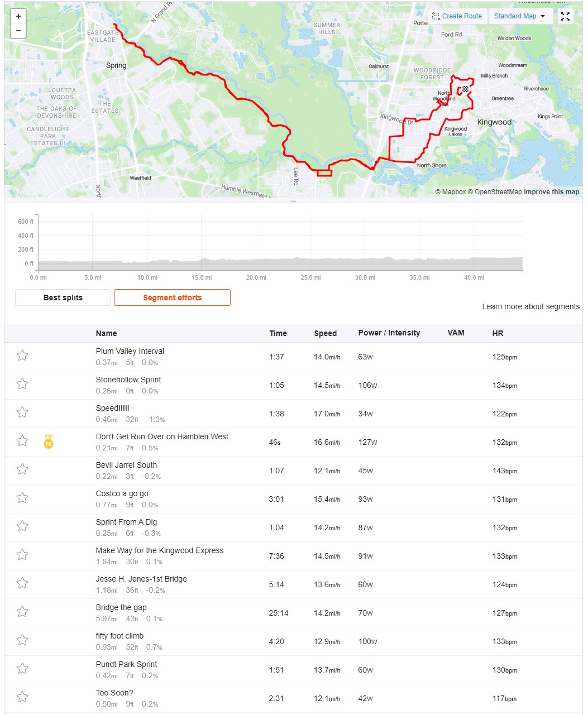
Task: Zoom out on the map
Action: pyautogui.click(x=18, y=31)
